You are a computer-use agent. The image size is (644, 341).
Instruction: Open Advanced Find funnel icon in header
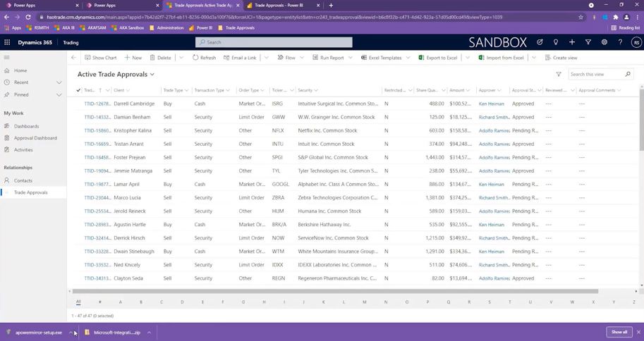point(588,42)
